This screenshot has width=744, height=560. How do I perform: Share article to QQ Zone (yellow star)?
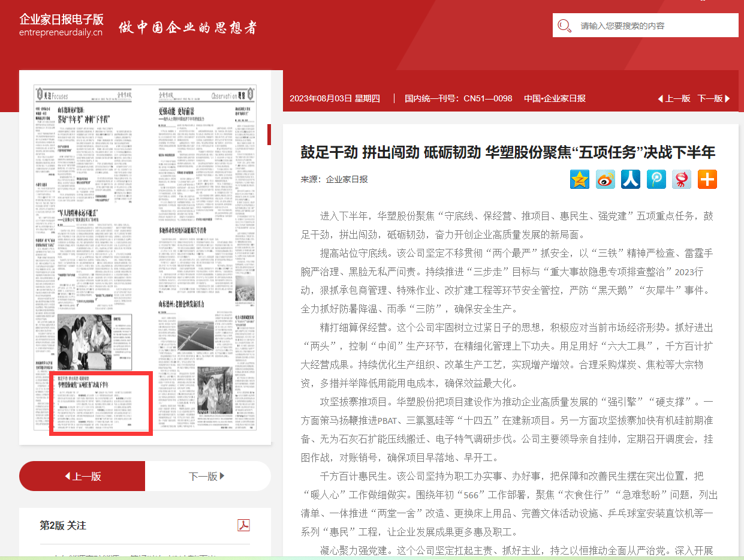[580, 179]
